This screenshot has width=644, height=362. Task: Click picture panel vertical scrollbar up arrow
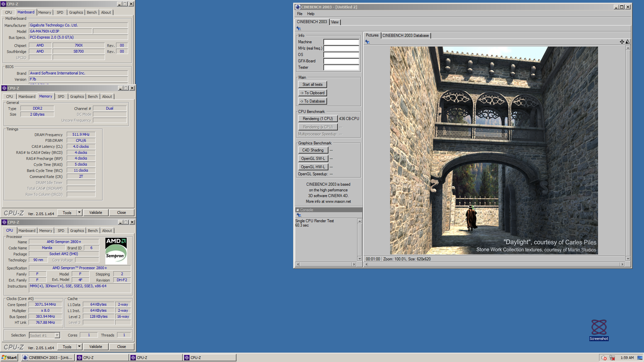(628, 48)
